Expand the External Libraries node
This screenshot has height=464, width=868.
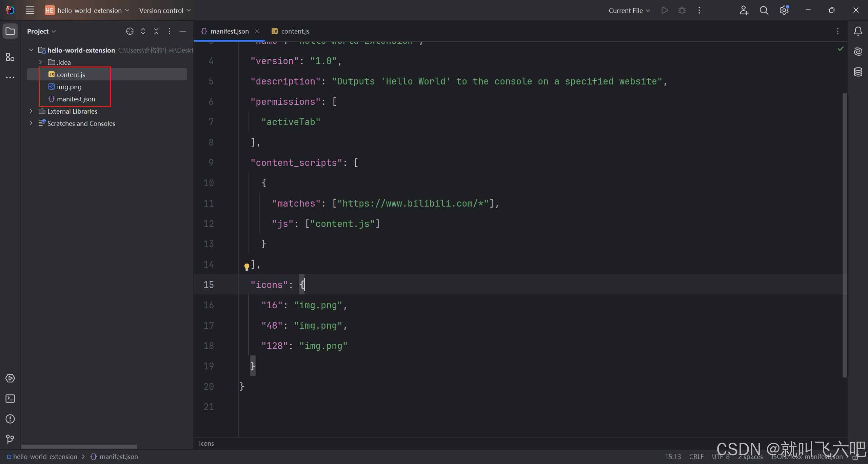31,111
